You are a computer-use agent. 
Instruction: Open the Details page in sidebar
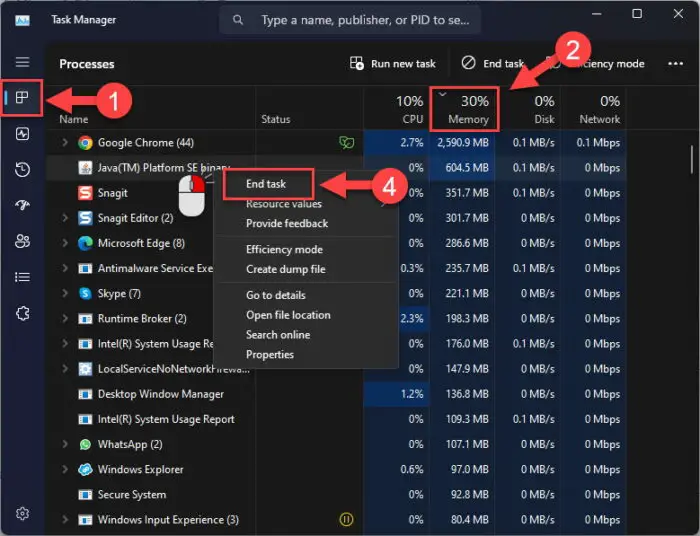(x=22, y=277)
